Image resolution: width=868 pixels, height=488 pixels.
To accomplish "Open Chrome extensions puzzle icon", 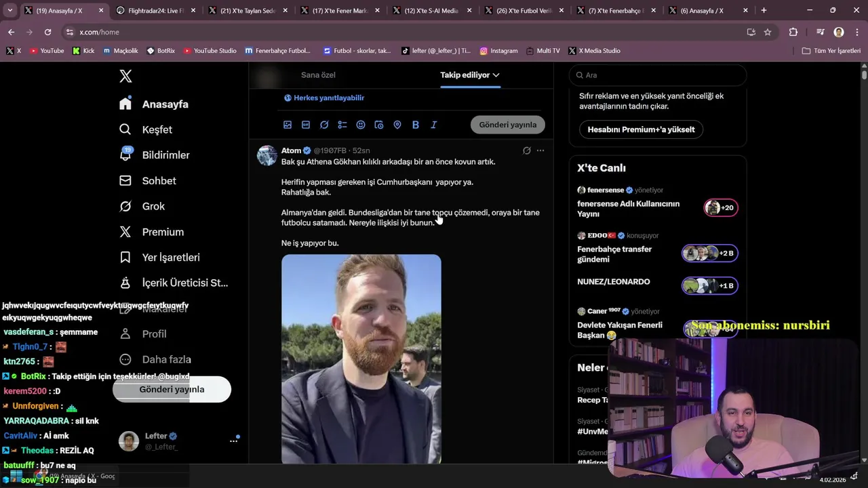I will point(793,32).
